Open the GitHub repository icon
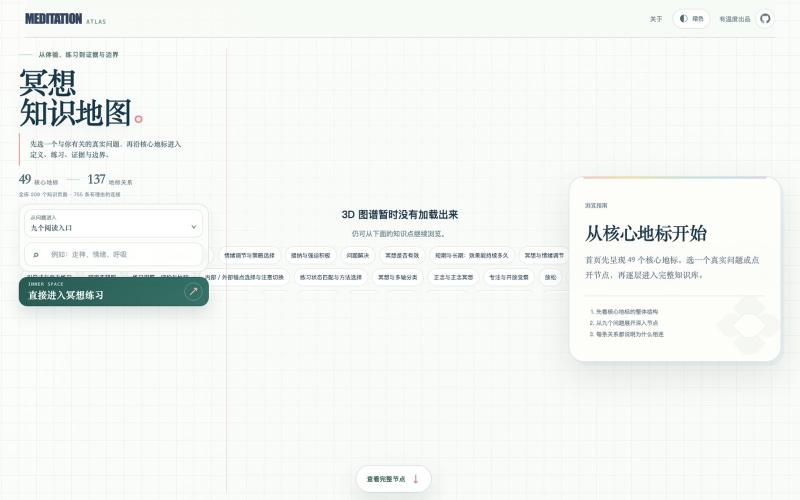800x500 pixels. pyautogui.click(x=765, y=19)
